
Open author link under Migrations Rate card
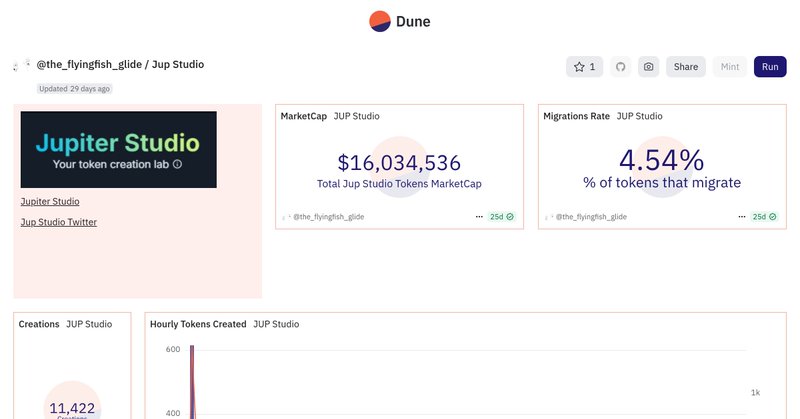click(591, 217)
